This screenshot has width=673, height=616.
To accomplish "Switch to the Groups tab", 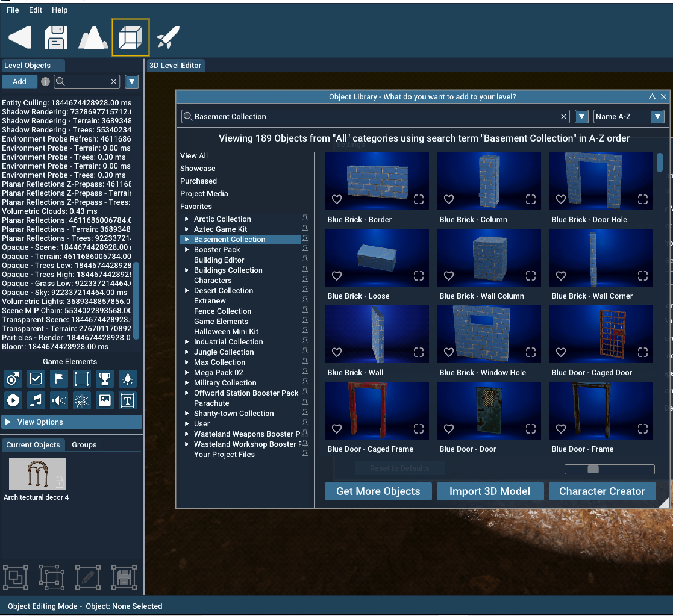I will 84,444.
